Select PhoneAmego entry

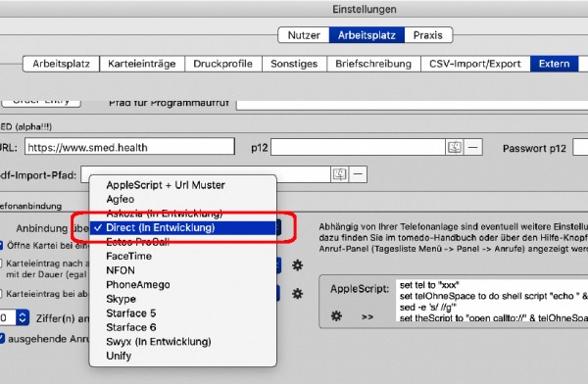pos(182,285)
